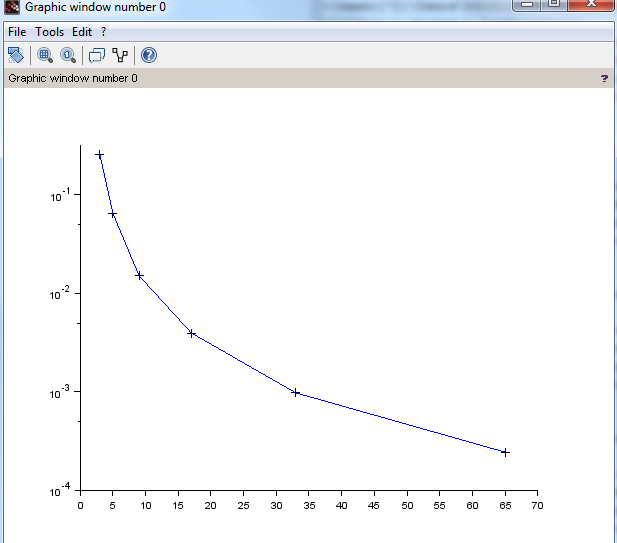
Task: Click x-axis tick label 35
Action: [309, 506]
